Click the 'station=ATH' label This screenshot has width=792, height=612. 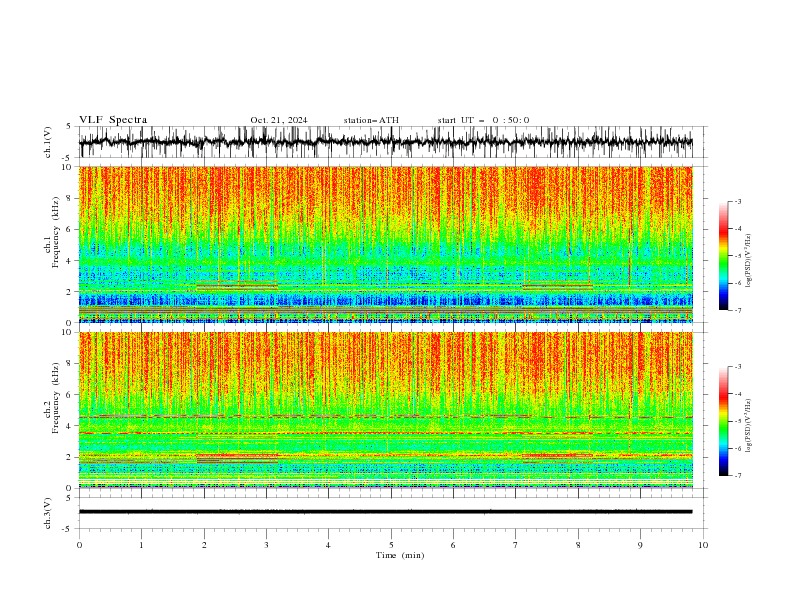[x=371, y=120]
